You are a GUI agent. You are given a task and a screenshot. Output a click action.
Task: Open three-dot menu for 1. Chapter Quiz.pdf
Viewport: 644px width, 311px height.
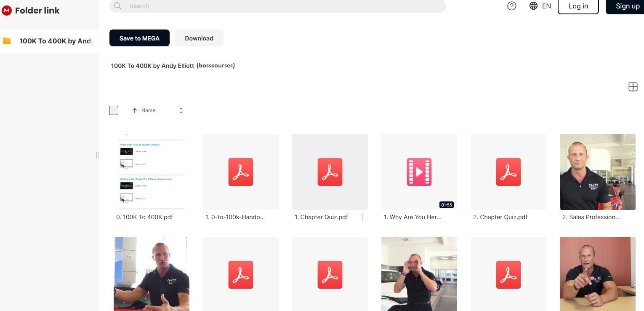pyautogui.click(x=363, y=217)
